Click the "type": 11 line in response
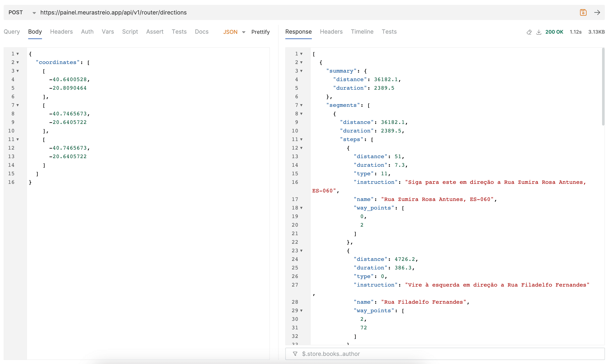This screenshot has width=609, height=364. pyautogui.click(x=372, y=174)
